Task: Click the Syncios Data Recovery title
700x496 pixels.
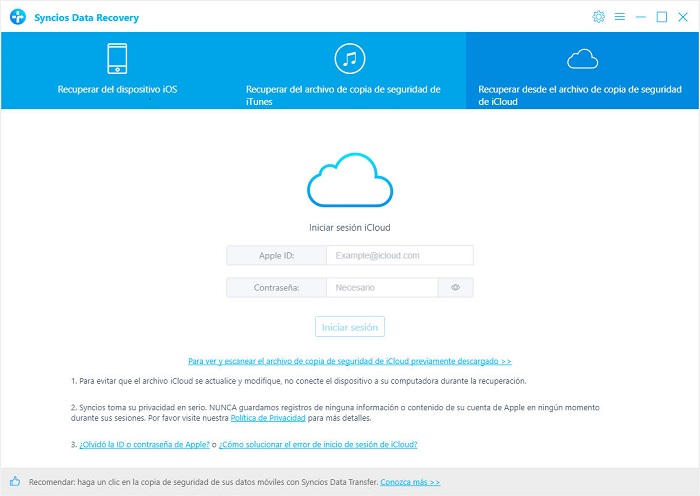Action: (x=87, y=18)
